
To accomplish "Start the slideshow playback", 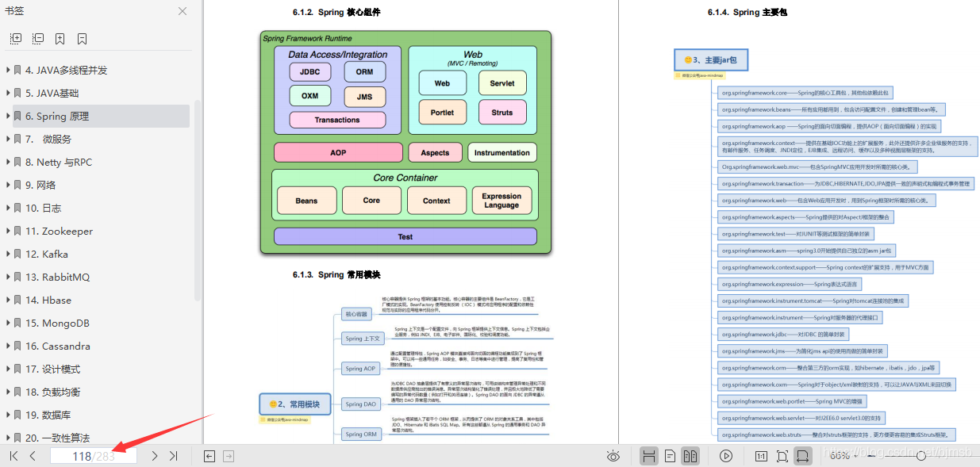I will [x=725, y=456].
